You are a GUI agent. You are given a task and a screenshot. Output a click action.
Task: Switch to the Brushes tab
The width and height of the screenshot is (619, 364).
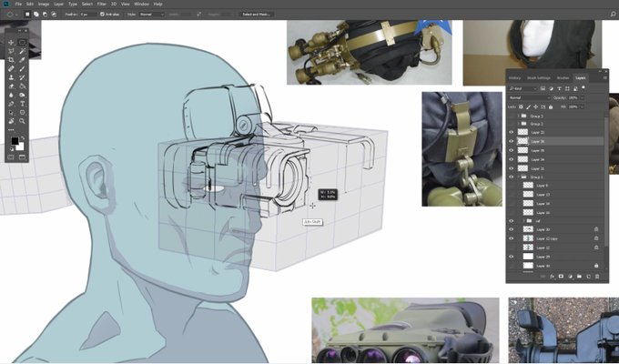(563, 77)
